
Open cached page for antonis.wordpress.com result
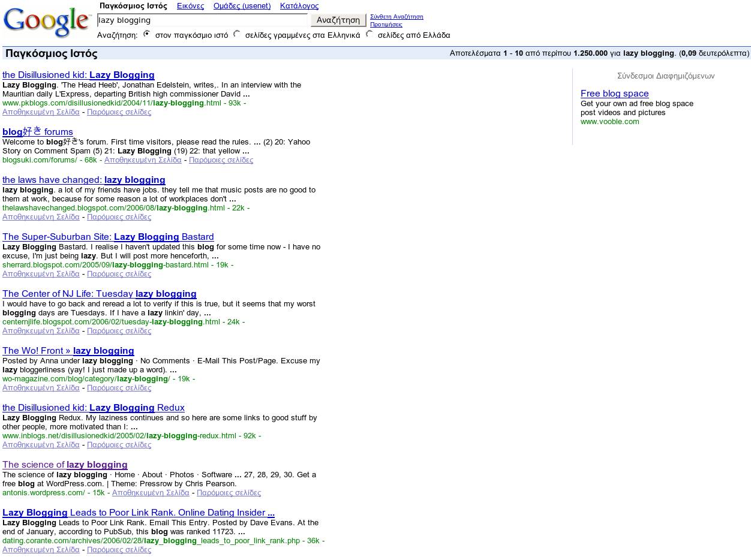[x=151, y=493]
